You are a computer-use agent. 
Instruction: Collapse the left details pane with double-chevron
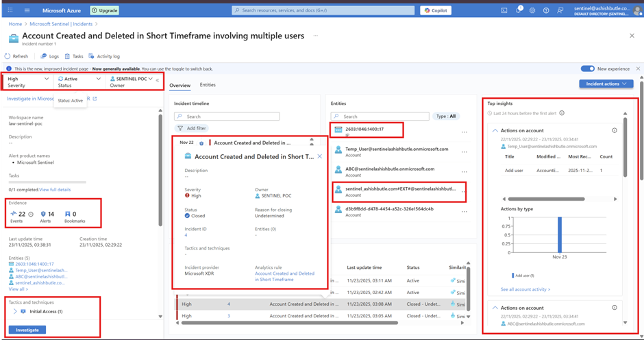click(x=157, y=80)
